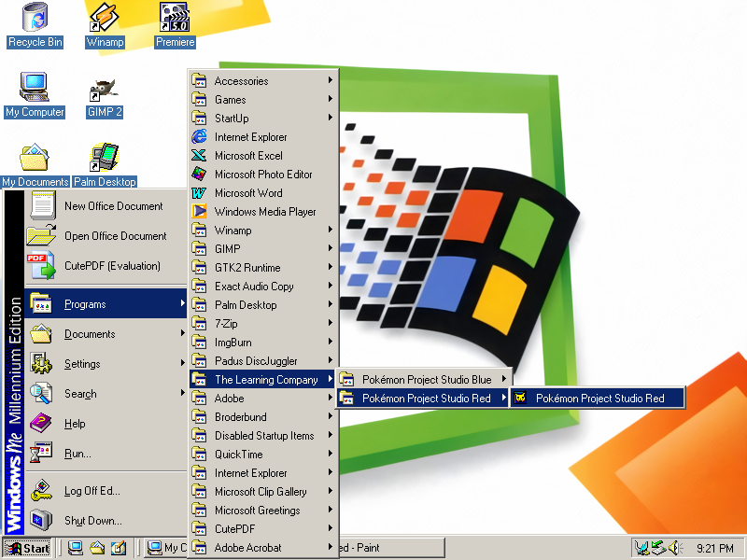Open Adobe Premiere from the desktop

tap(174, 19)
